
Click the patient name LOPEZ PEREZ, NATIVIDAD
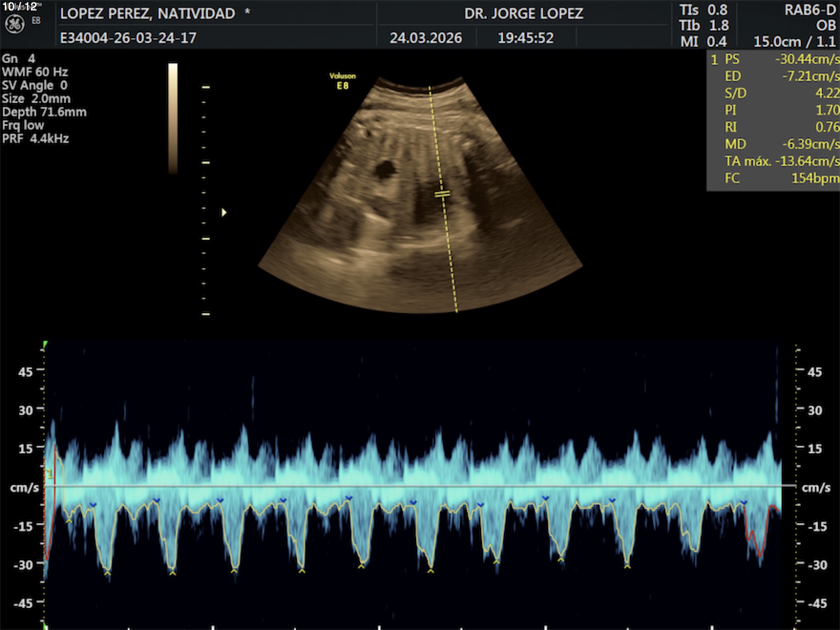147,13
